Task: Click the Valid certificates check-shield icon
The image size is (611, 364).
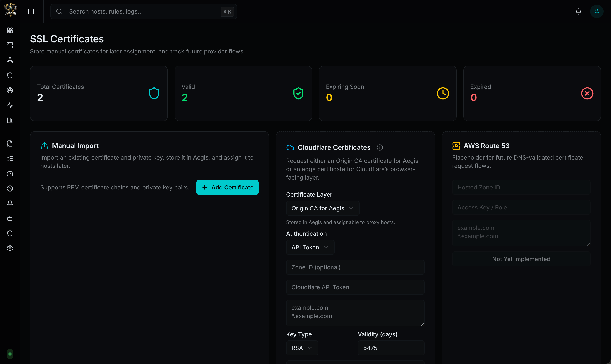Action: [x=298, y=93]
